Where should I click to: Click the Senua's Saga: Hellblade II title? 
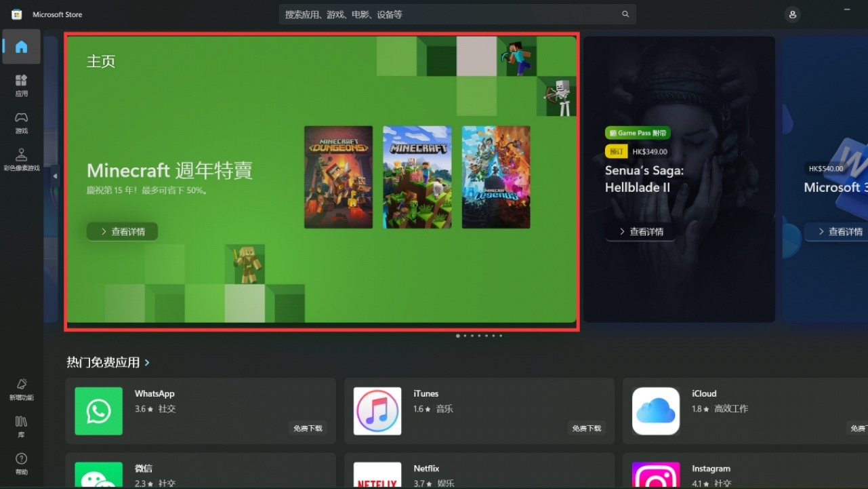click(x=644, y=179)
